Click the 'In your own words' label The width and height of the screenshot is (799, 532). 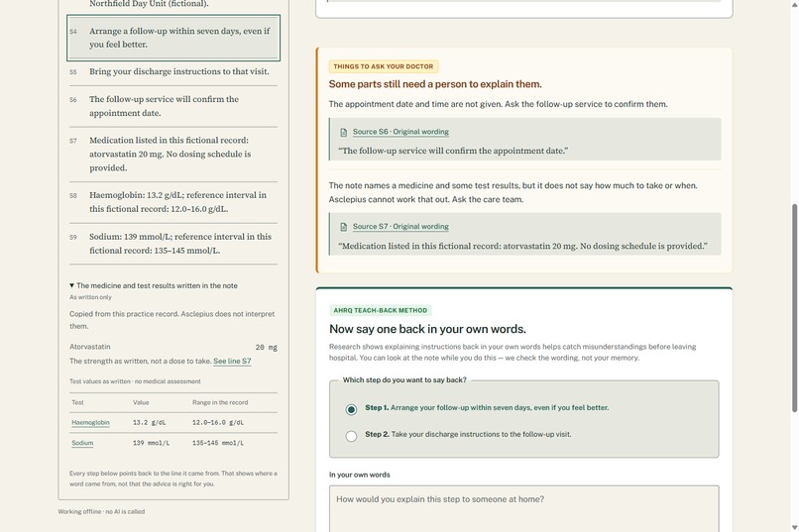tap(359, 475)
